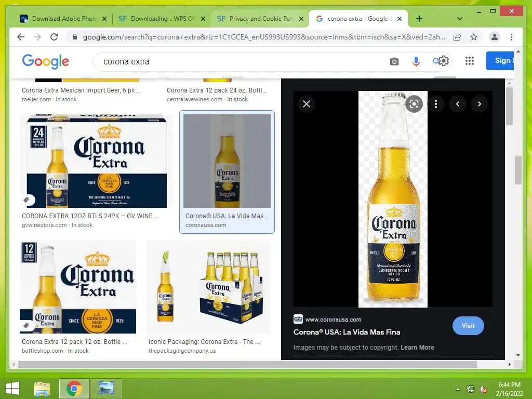
Task: Open Corona Extra 12 pack 24 oz result
Action: coord(217,90)
